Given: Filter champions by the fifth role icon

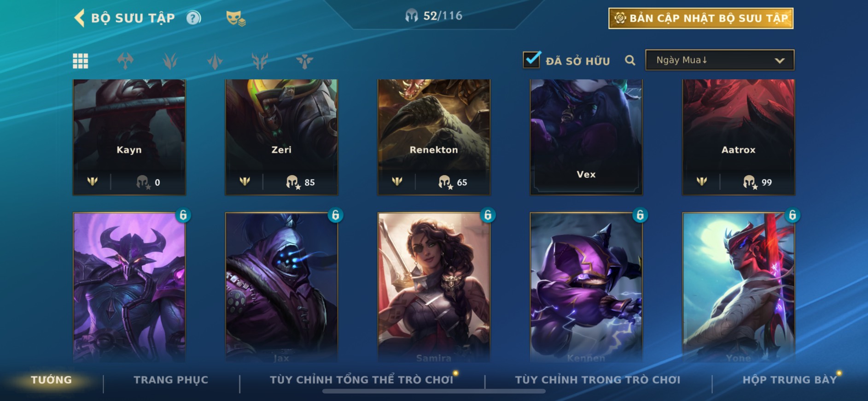Looking at the screenshot, I should [304, 61].
